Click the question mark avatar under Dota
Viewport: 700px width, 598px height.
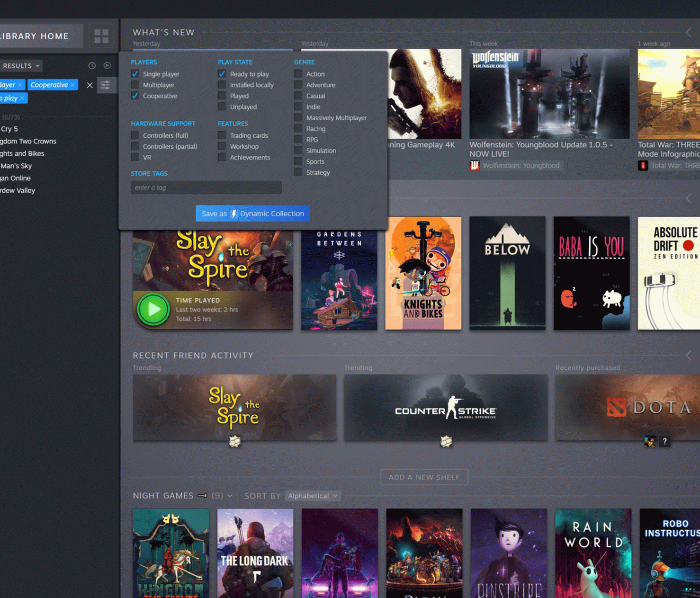click(x=664, y=441)
